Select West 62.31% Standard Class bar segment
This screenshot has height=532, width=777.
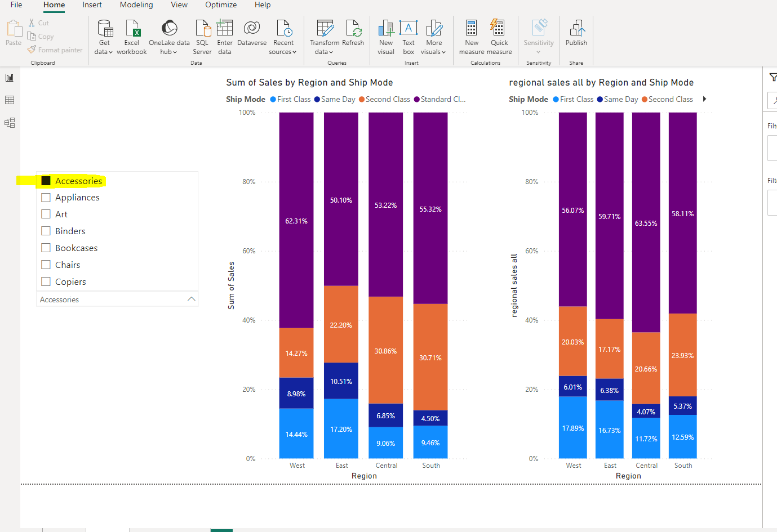(296, 220)
